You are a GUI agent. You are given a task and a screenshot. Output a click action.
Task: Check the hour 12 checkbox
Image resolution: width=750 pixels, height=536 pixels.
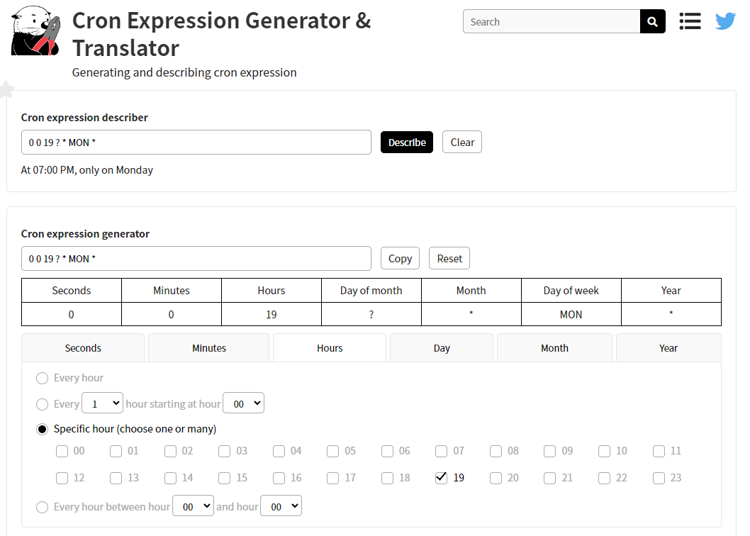point(62,478)
